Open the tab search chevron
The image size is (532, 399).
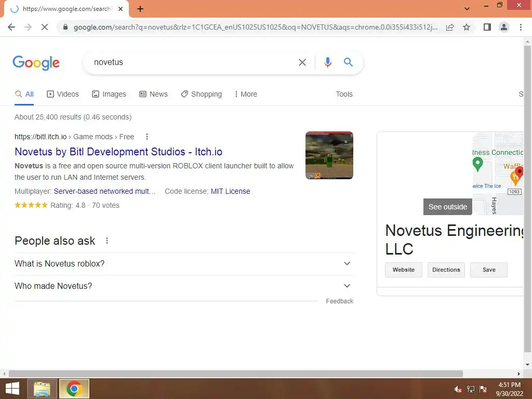click(467, 9)
